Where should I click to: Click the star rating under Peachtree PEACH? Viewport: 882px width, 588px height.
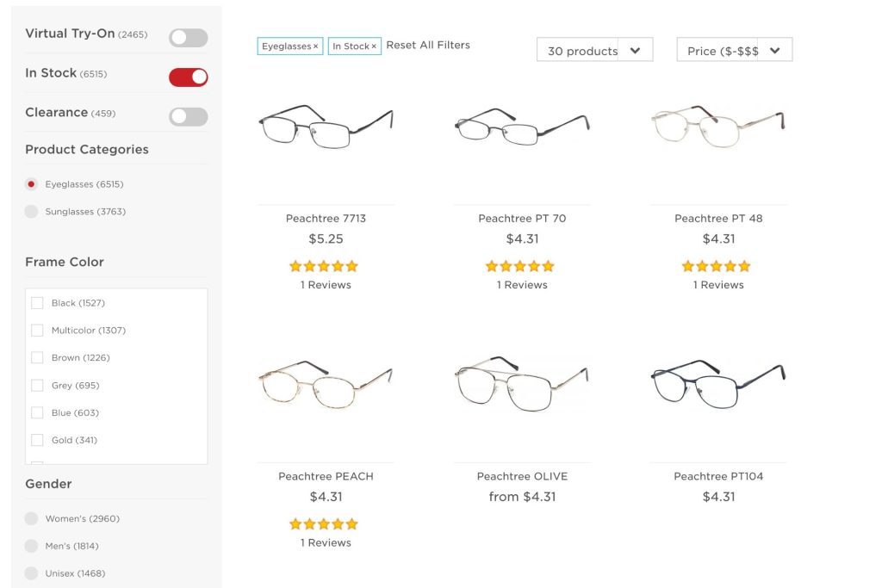coord(324,523)
